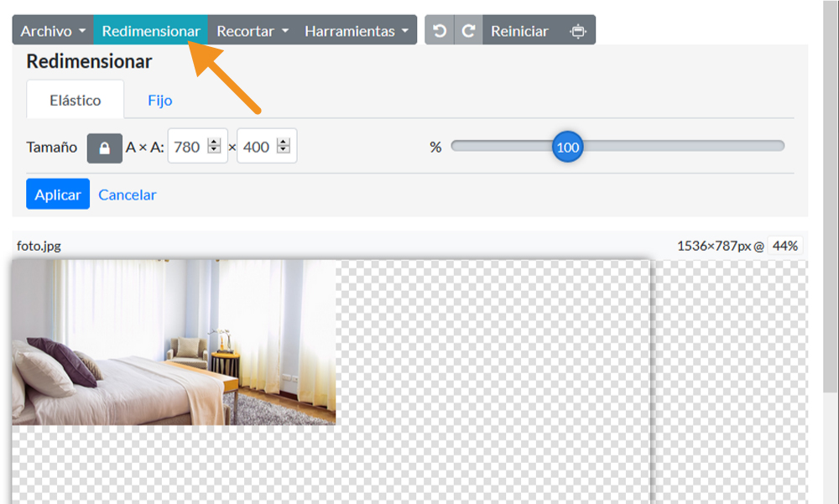Switch to the Elástico tab
This screenshot has width=839, height=504.
tap(75, 100)
